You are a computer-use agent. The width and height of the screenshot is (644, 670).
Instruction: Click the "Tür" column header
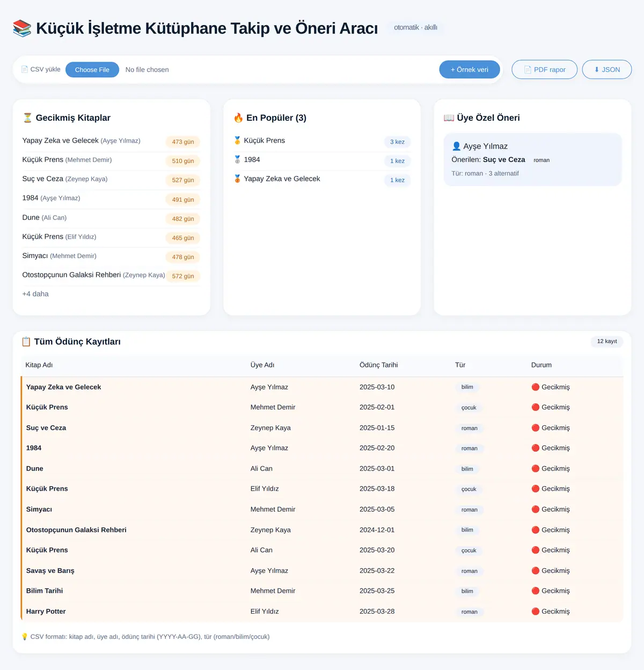point(460,365)
